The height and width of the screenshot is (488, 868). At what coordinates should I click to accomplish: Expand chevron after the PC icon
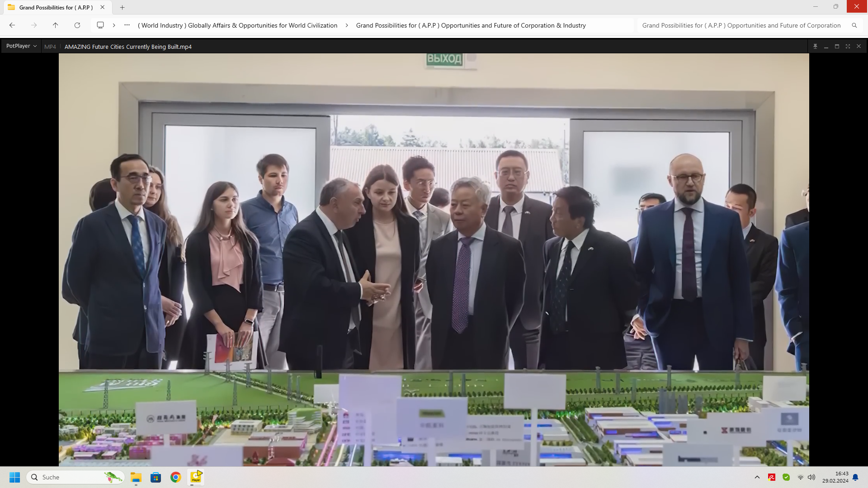pyautogui.click(x=114, y=25)
